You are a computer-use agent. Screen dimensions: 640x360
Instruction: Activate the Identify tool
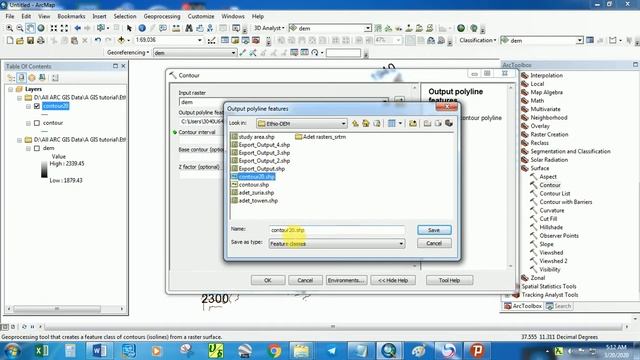click(x=142, y=28)
